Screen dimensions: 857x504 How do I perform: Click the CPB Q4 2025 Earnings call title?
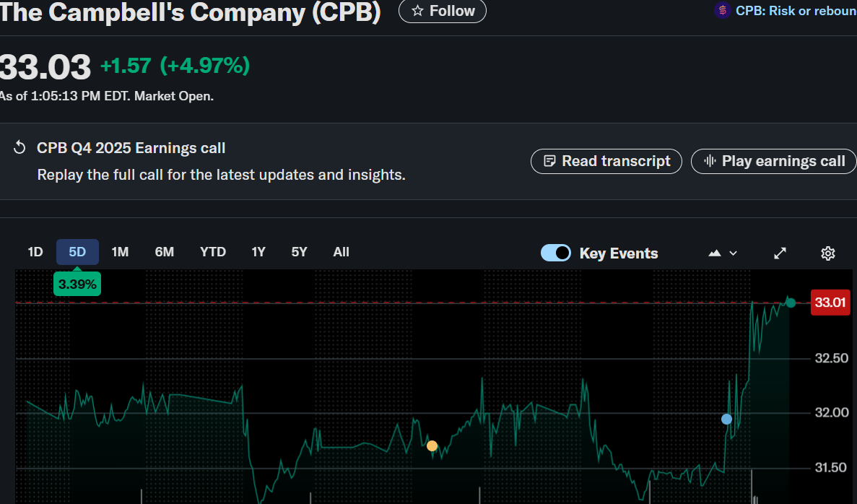click(x=131, y=148)
